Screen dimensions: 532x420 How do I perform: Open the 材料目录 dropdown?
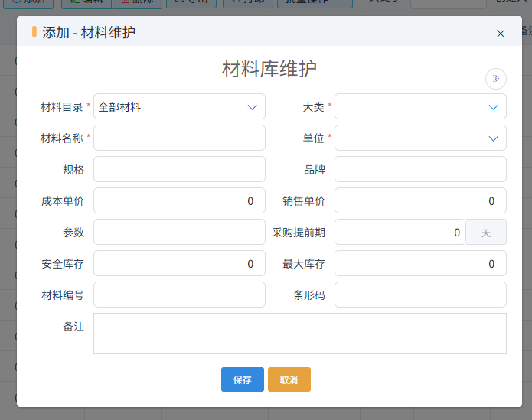pyautogui.click(x=179, y=107)
